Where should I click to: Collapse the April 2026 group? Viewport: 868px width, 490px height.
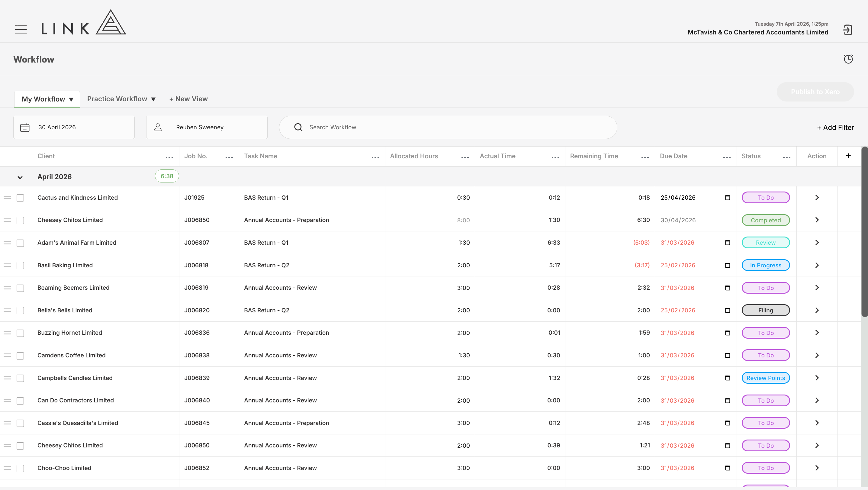(x=20, y=177)
